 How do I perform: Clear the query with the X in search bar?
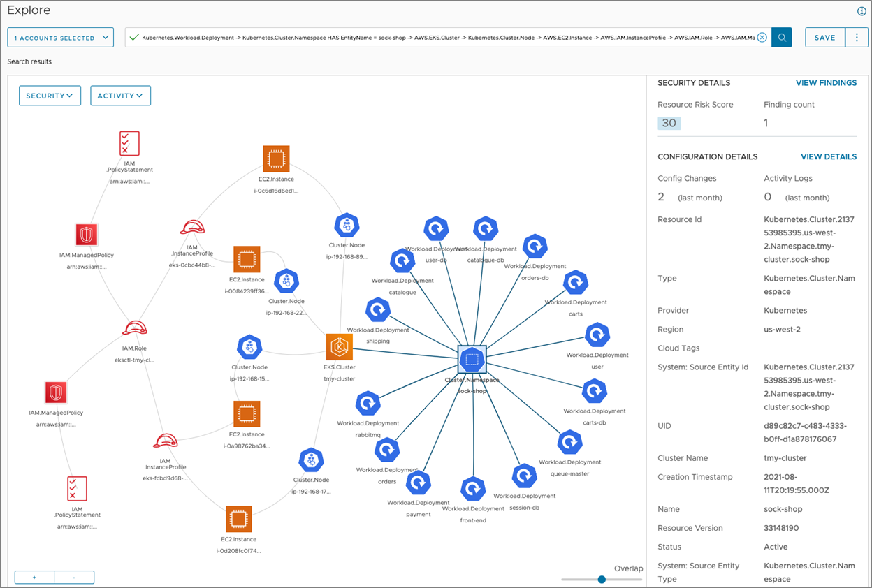pos(762,37)
